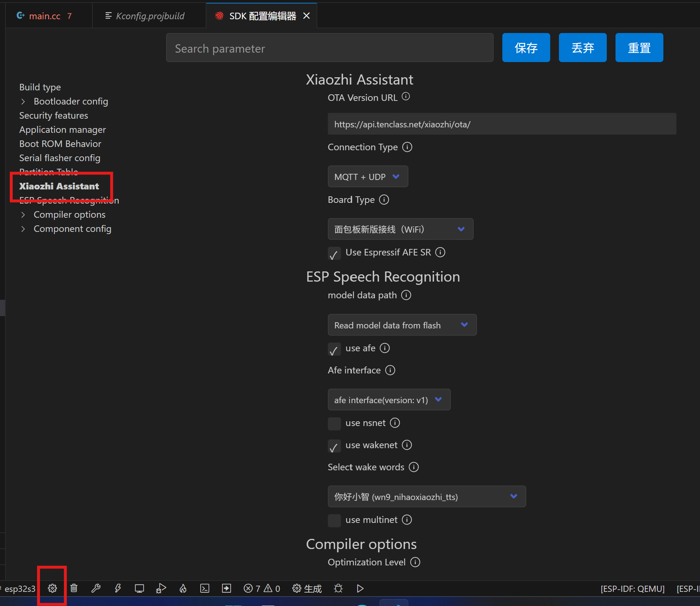700x606 pixels.
Task: Show info for use nsnet
Action: pyautogui.click(x=395, y=423)
